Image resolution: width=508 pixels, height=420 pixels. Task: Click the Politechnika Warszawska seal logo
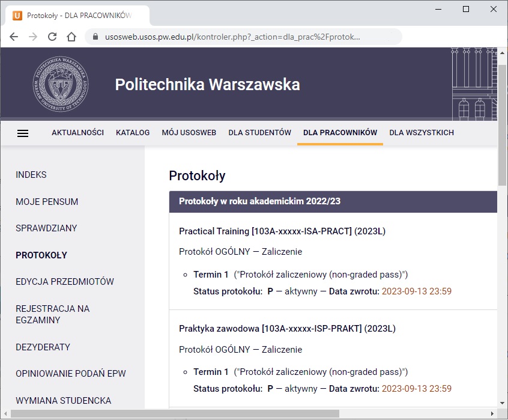[x=61, y=84]
